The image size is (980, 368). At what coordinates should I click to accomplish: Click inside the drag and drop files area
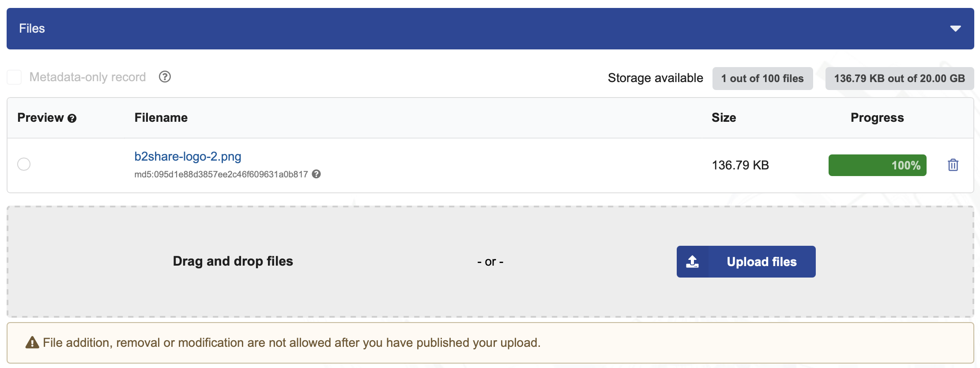point(233,261)
